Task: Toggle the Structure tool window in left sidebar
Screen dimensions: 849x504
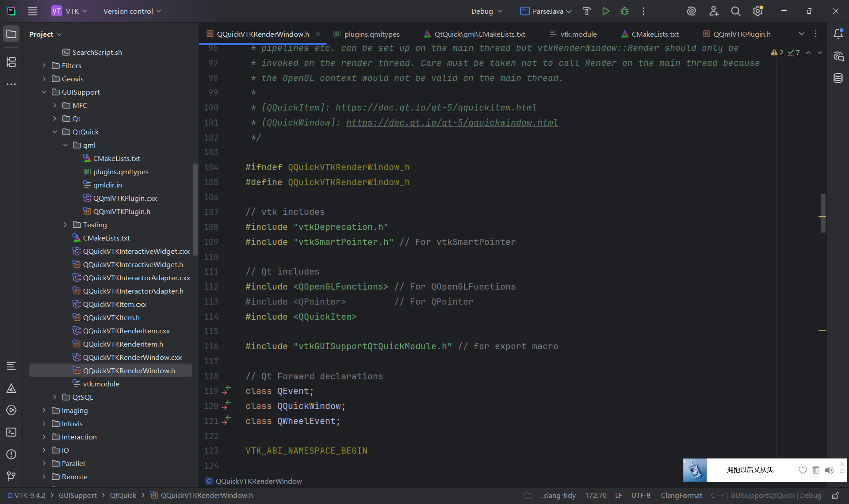Action: 11,62
